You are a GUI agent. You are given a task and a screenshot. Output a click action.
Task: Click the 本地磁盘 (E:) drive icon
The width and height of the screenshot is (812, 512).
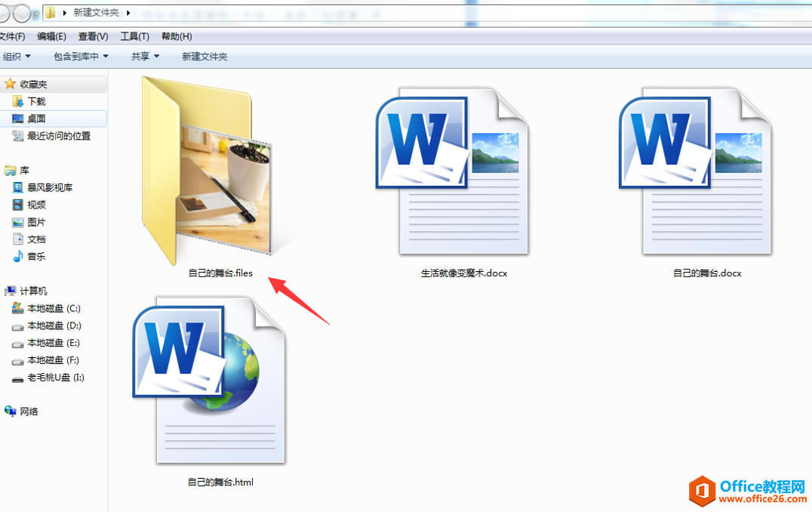tap(17, 344)
